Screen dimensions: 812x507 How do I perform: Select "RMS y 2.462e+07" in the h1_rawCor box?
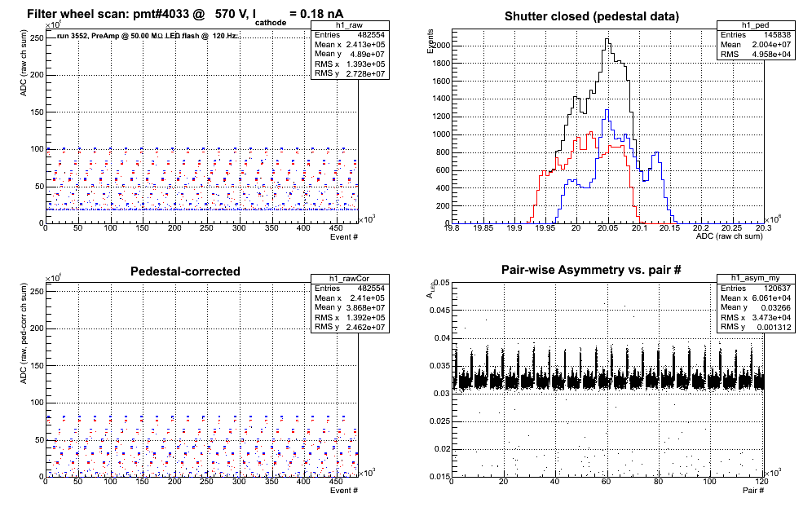[x=350, y=327]
